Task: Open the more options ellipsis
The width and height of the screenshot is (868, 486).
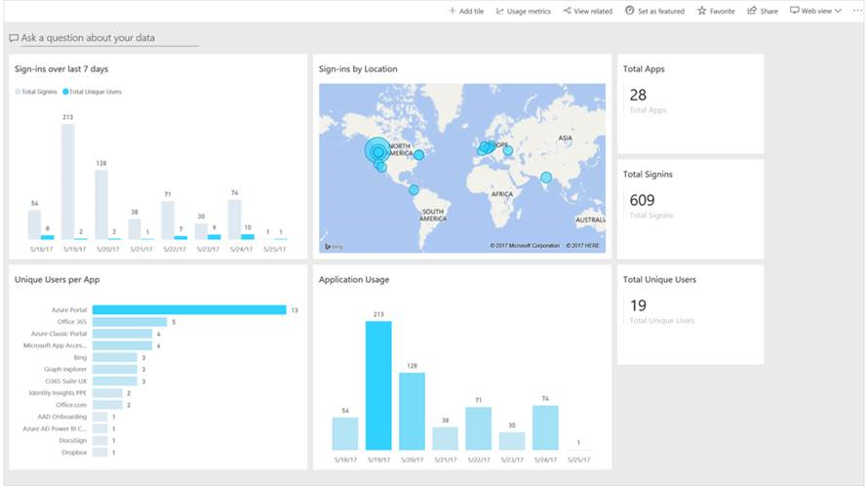Action: point(857,11)
